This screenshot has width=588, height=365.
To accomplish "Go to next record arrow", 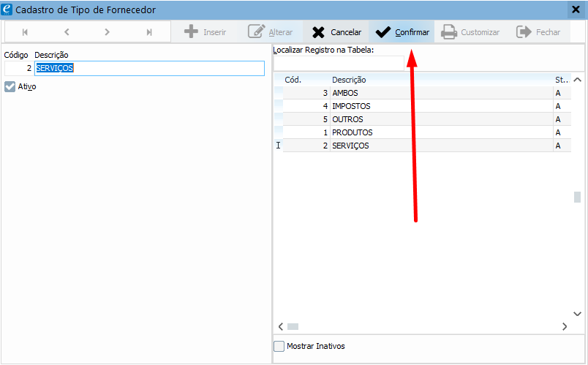I will pos(108,32).
